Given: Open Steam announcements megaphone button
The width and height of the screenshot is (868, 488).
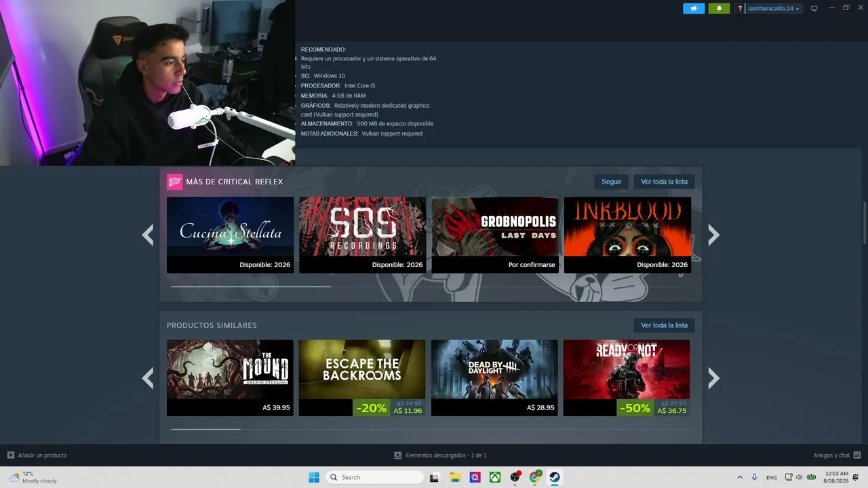Looking at the screenshot, I should [694, 8].
